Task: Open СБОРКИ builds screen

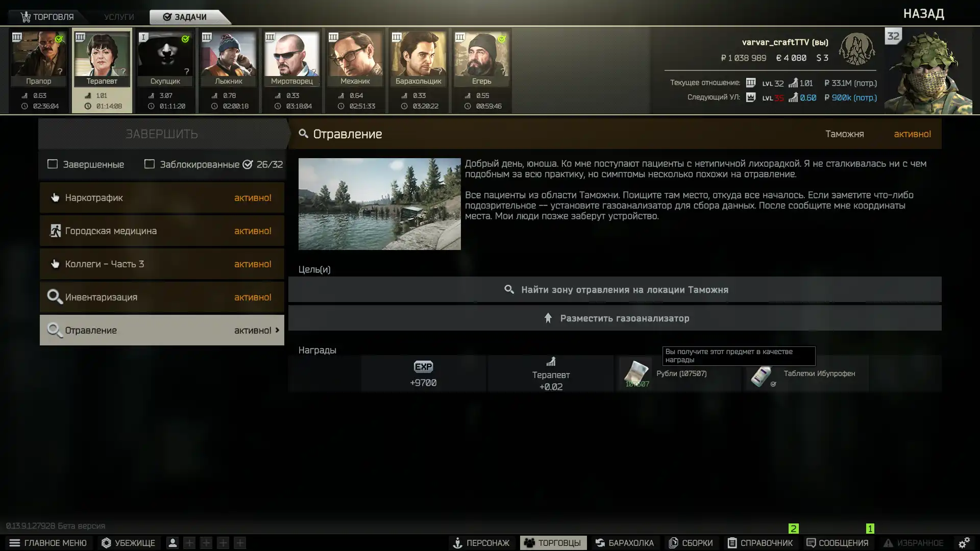Action: coord(691,543)
